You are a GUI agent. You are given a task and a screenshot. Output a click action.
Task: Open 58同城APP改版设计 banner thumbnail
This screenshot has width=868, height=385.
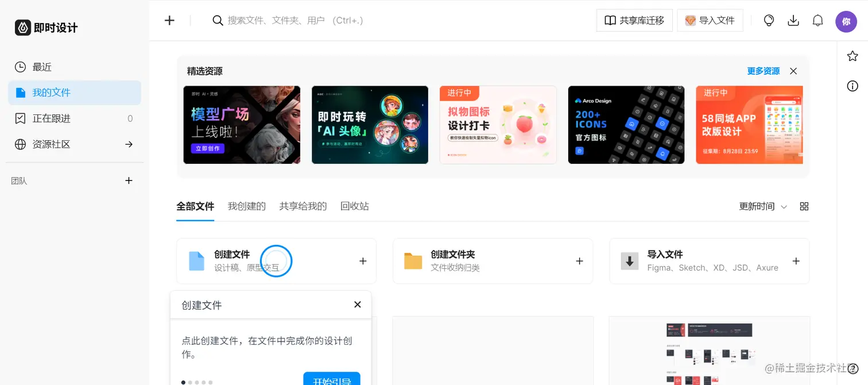749,125
